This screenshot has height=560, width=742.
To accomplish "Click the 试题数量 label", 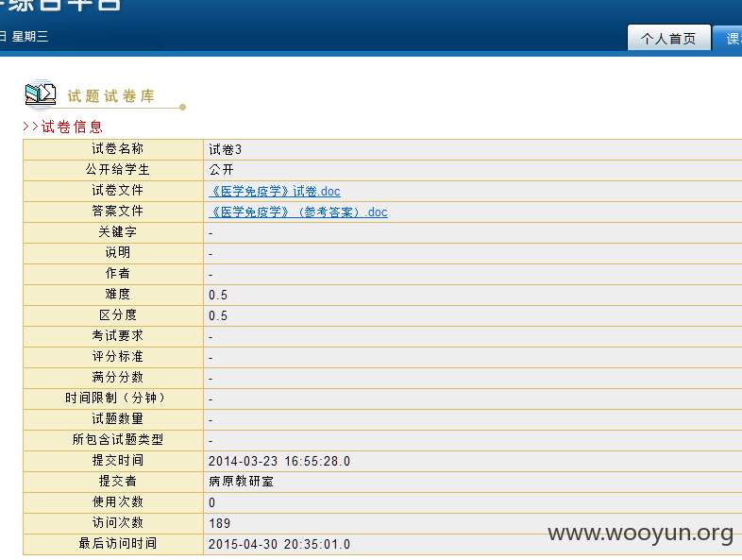I will click(x=117, y=419).
